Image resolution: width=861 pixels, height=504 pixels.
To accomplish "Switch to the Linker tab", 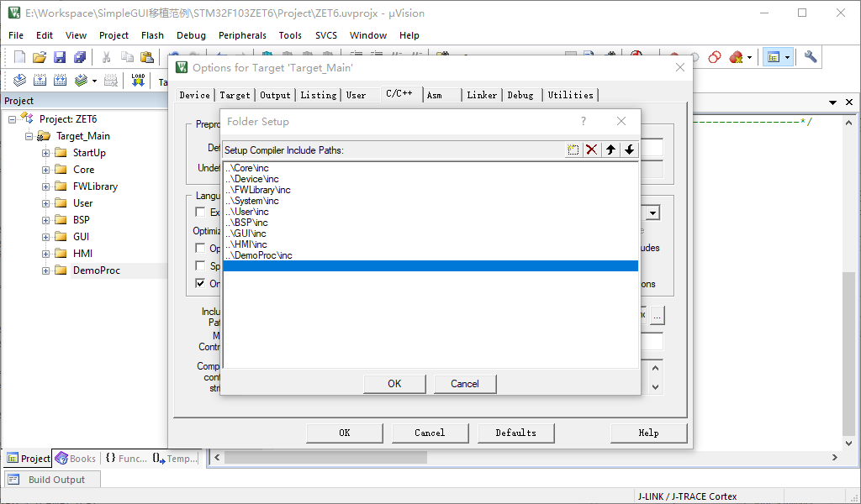I will pyautogui.click(x=482, y=95).
